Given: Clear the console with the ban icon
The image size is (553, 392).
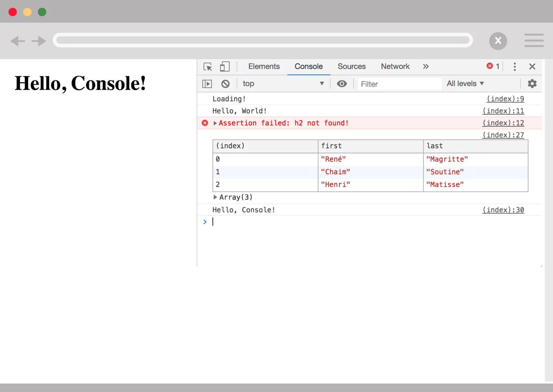Looking at the screenshot, I should point(225,84).
